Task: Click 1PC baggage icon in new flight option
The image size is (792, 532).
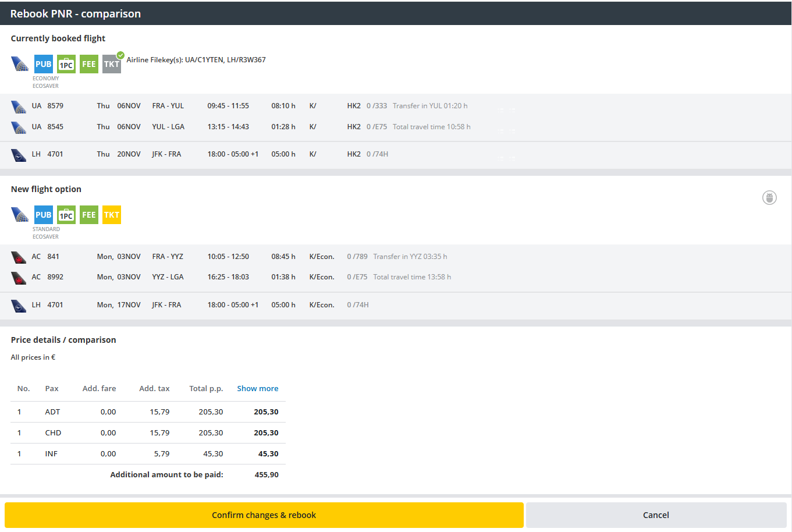Action: 66,215
